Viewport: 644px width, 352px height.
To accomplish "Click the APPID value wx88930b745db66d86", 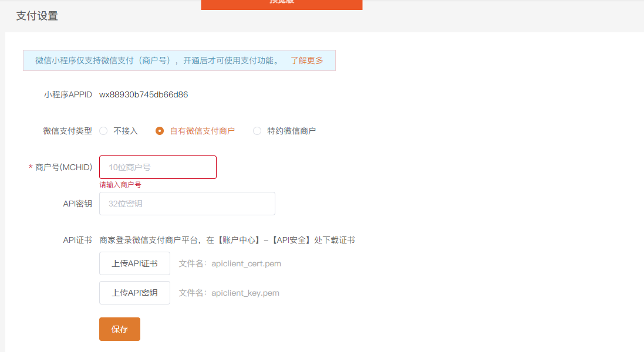I will [x=143, y=94].
